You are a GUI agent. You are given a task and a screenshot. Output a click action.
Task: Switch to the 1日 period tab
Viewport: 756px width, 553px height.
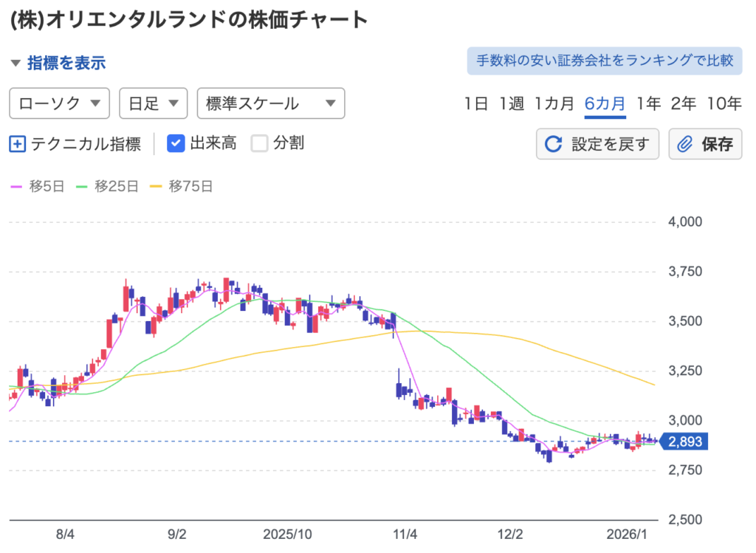pyautogui.click(x=476, y=103)
